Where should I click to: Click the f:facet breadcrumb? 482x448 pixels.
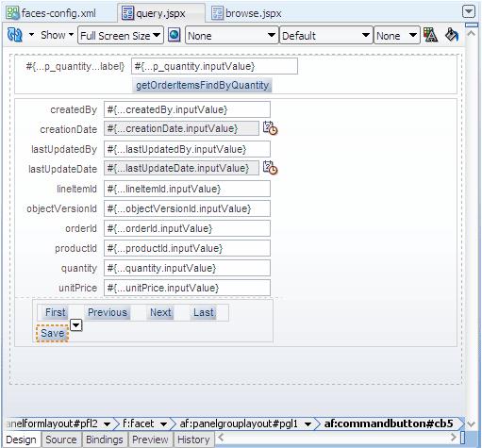tap(139, 423)
